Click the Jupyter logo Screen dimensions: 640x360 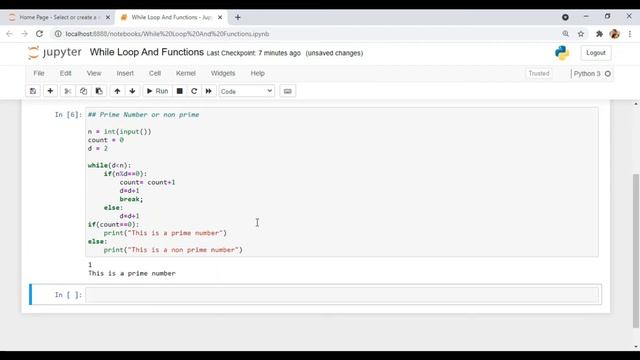tap(54, 53)
